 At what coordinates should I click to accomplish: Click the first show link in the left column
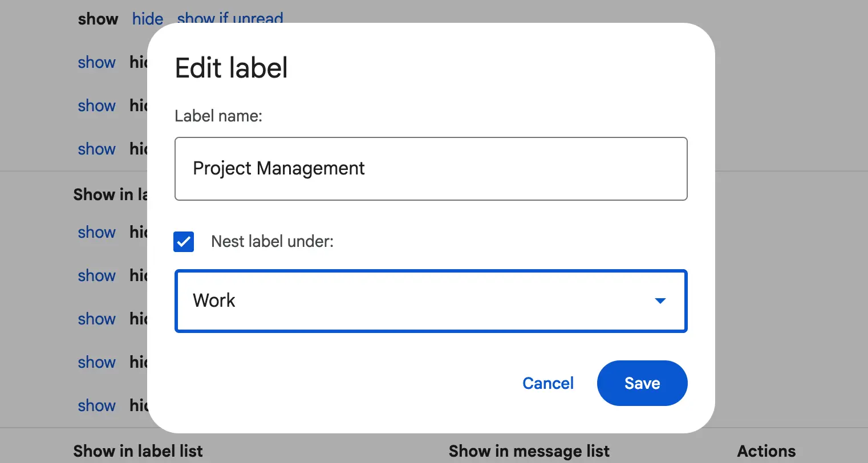pos(96,62)
